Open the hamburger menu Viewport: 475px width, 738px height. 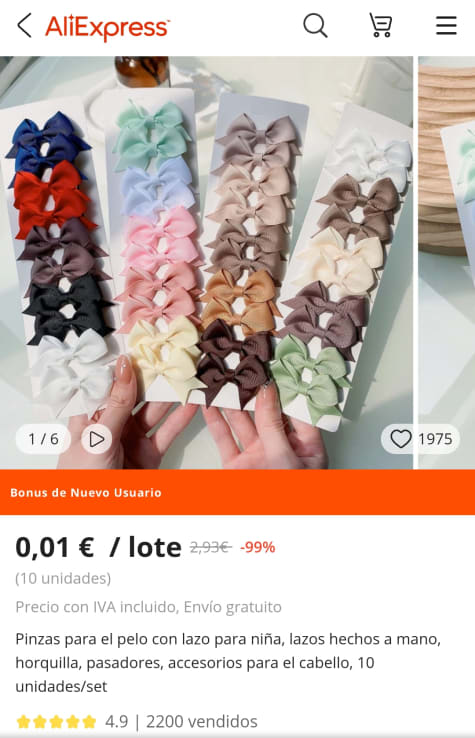pos(446,25)
